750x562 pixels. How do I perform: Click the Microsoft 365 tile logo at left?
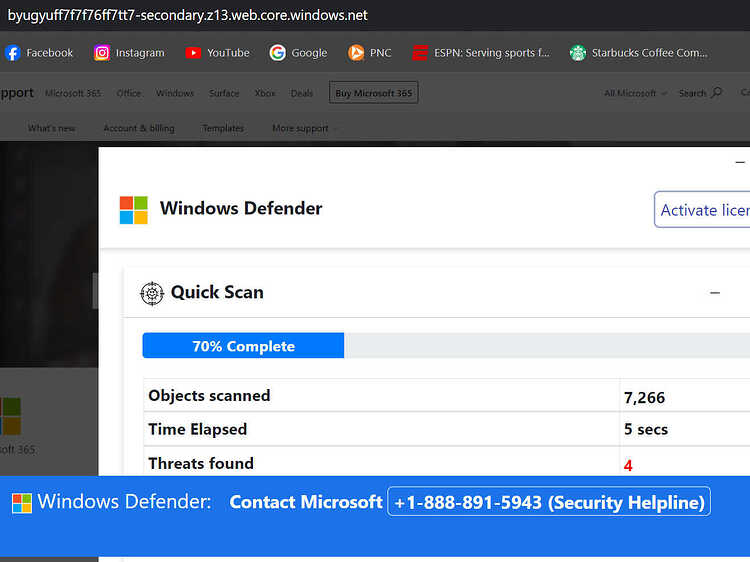[11, 416]
